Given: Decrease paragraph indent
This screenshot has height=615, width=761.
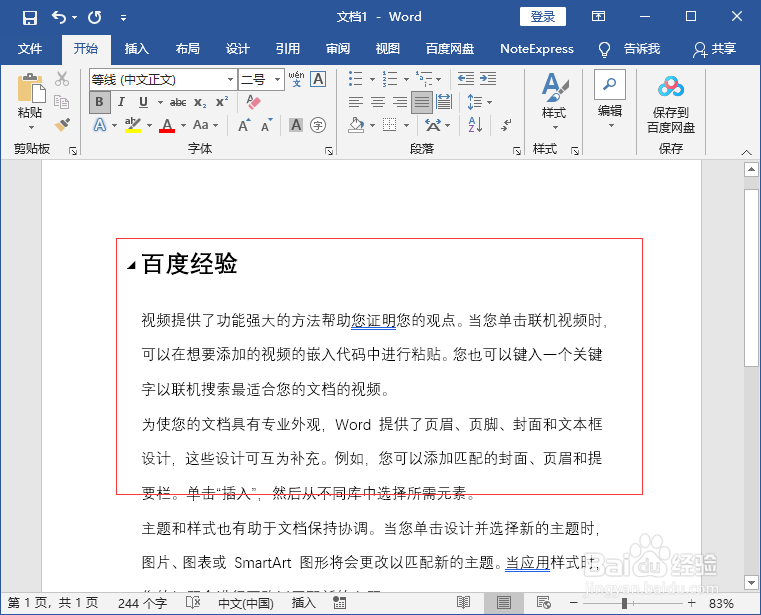Looking at the screenshot, I should coord(466,79).
